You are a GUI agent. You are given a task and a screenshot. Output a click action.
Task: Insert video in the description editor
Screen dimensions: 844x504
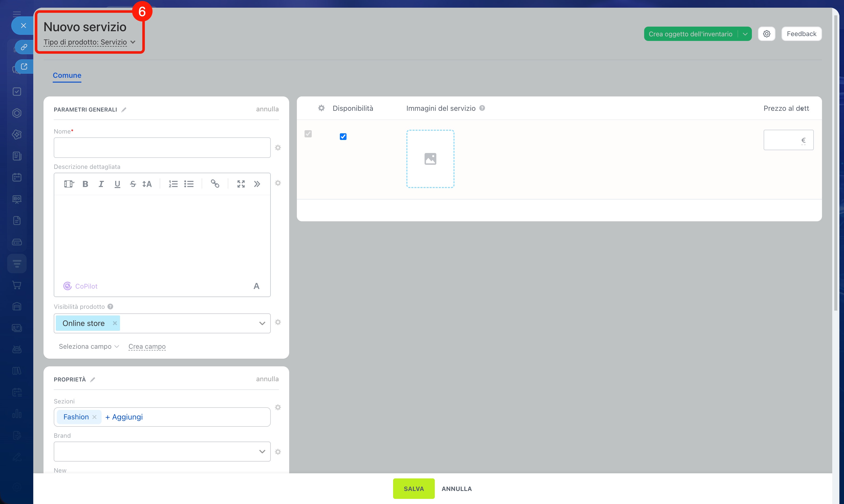(69, 184)
